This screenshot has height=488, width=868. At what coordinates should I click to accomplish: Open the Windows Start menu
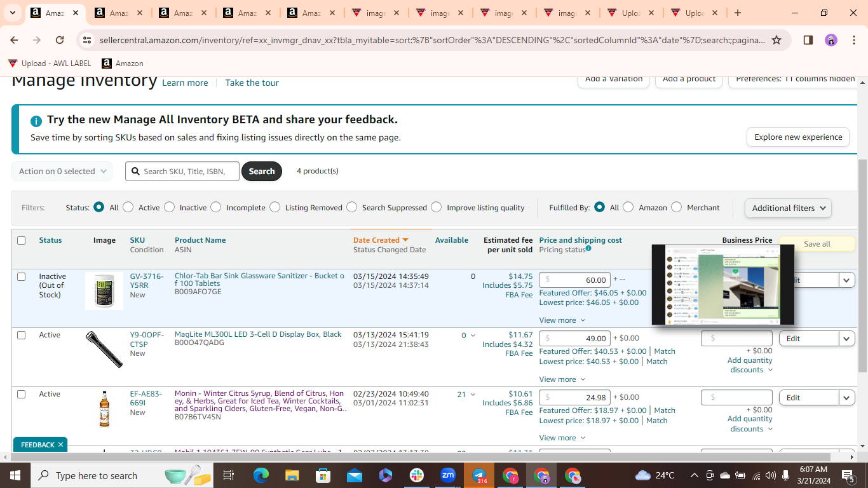coord(15,475)
